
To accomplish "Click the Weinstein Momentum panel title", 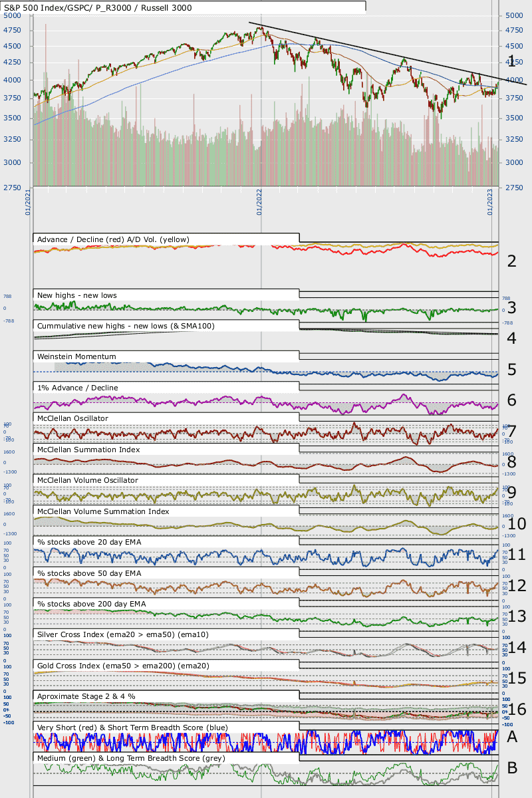I will click(x=77, y=356).
